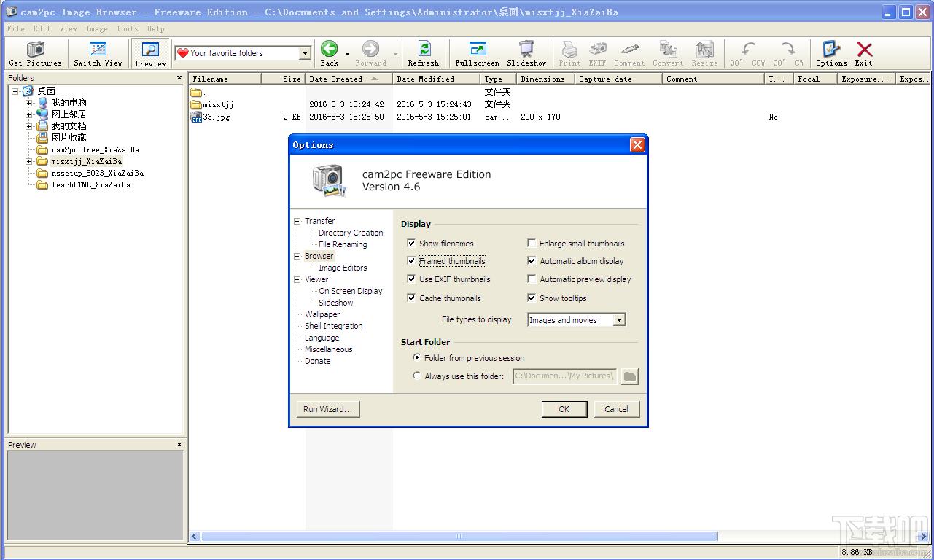Open the Tools menu
The height and width of the screenshot is (560, 934).
(127, 28)
